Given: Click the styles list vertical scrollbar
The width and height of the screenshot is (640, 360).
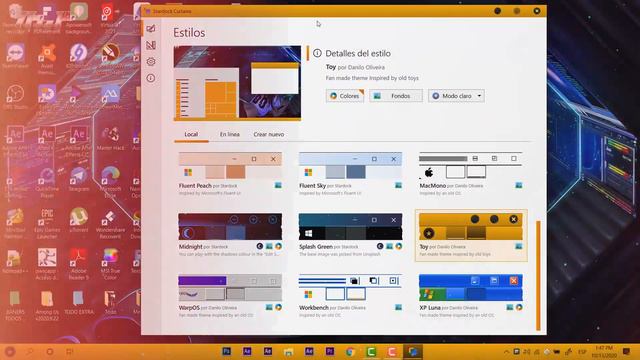Looking at the screenshot, I should click(538, 276).
